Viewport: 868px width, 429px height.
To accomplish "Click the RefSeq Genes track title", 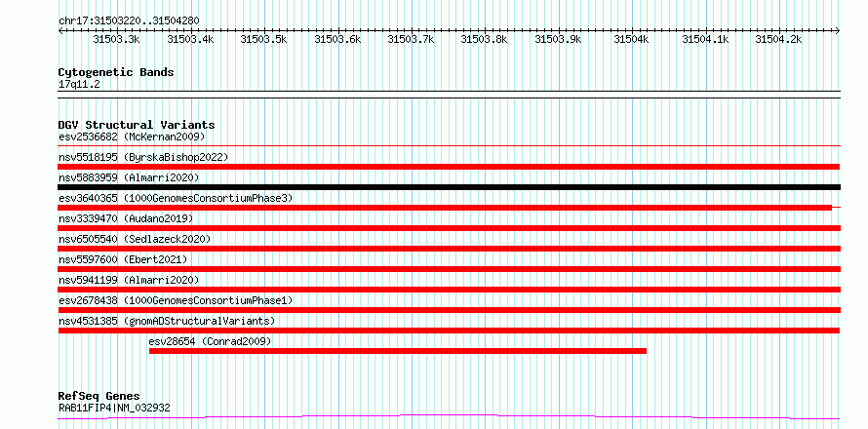I will tap(99, 397).
